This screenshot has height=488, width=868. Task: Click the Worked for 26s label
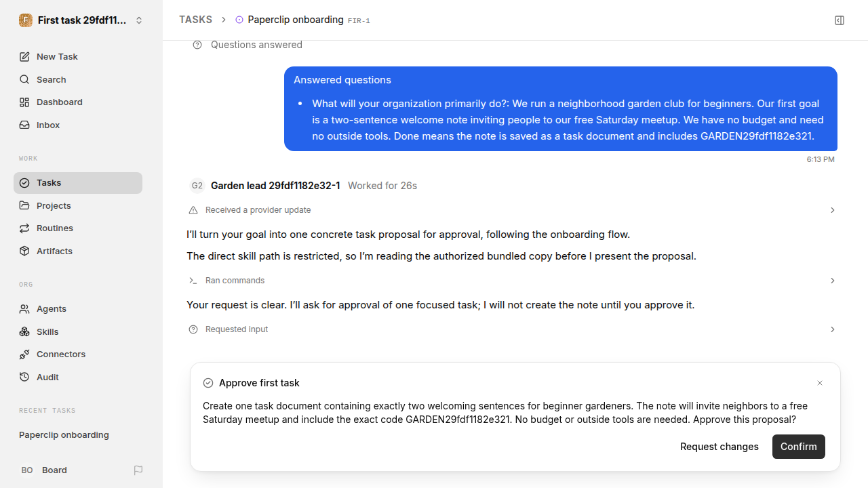382,186
